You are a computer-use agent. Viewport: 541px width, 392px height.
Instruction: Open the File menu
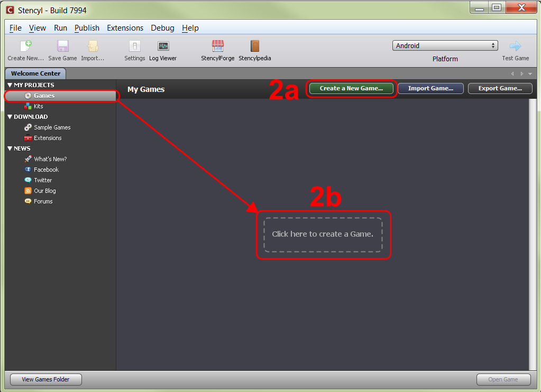click(15, 28)
